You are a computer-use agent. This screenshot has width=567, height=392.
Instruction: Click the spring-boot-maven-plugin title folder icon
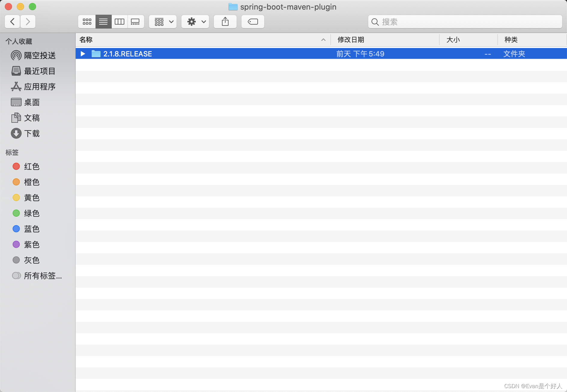pyautogui.click(x=233, y=7)
